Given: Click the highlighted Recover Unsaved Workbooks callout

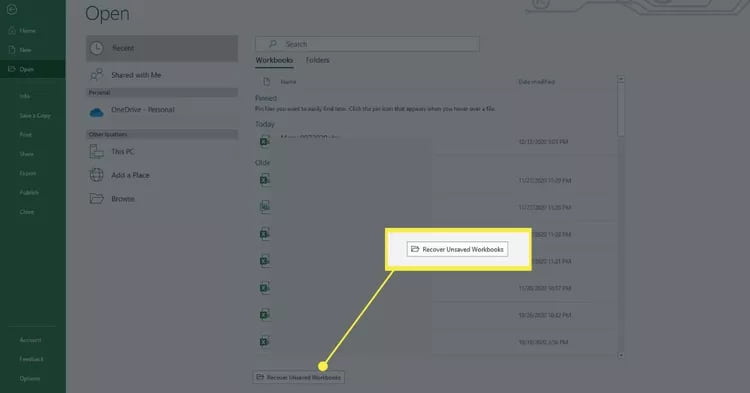Looking at the screenshot, I should coord(458,249).
